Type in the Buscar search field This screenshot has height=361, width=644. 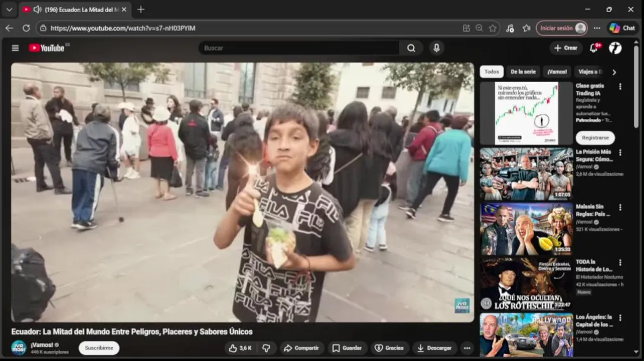tap(299, 48)
